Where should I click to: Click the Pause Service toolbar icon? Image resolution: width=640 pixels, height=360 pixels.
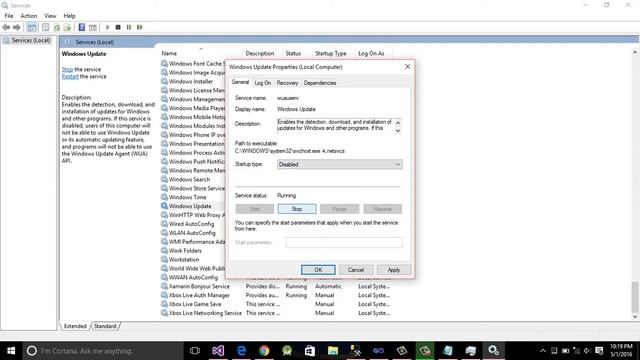point(129,27)
